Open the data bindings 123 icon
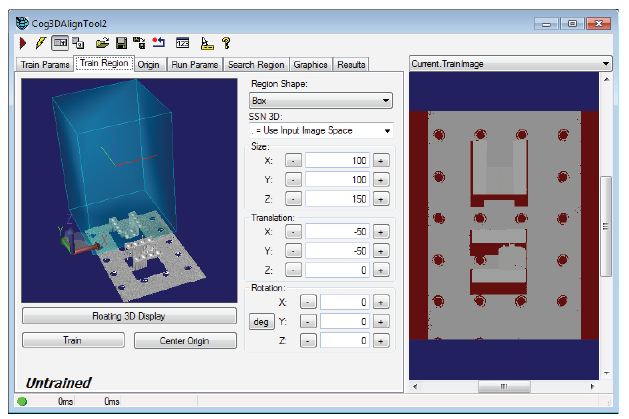Screen dimensions: 629x419 click(183, 43)
